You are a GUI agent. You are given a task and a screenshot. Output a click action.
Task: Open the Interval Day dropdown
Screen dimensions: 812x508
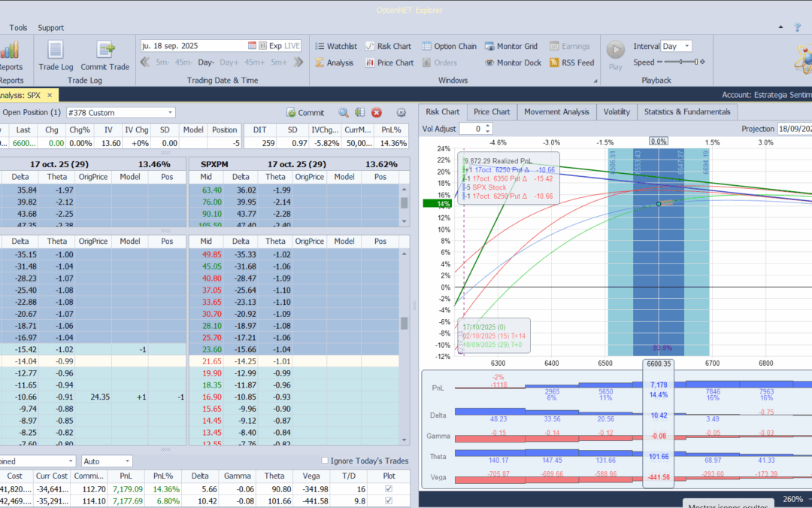[x=687, y=46]
